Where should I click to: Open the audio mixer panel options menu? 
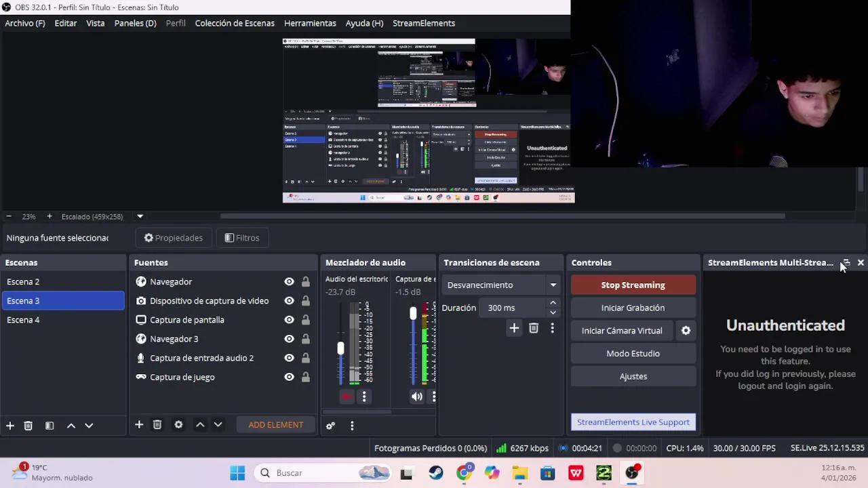352,426
